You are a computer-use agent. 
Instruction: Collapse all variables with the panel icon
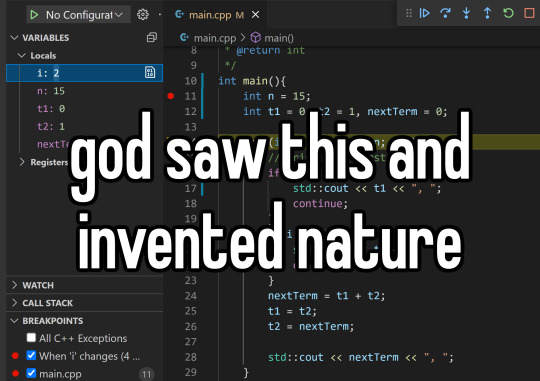click(152, 37)
